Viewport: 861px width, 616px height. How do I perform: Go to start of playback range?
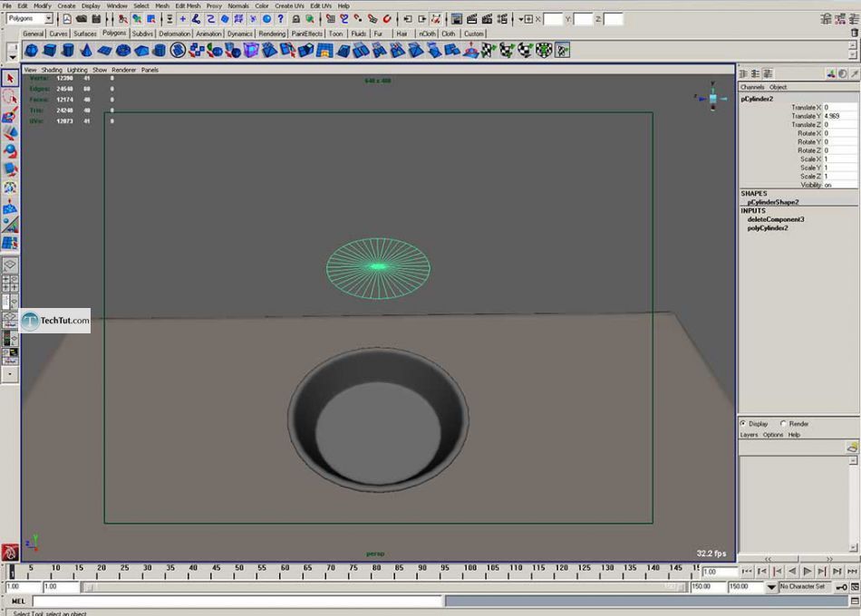point(746,572)
